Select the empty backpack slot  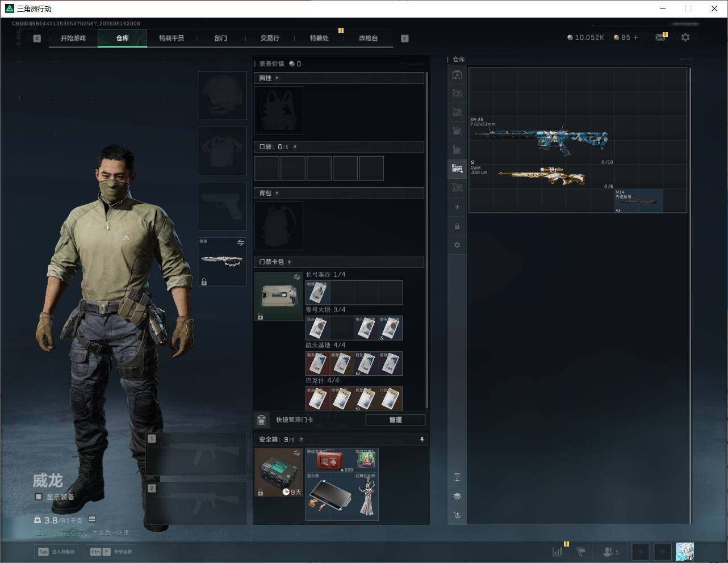tap(279, 226)
